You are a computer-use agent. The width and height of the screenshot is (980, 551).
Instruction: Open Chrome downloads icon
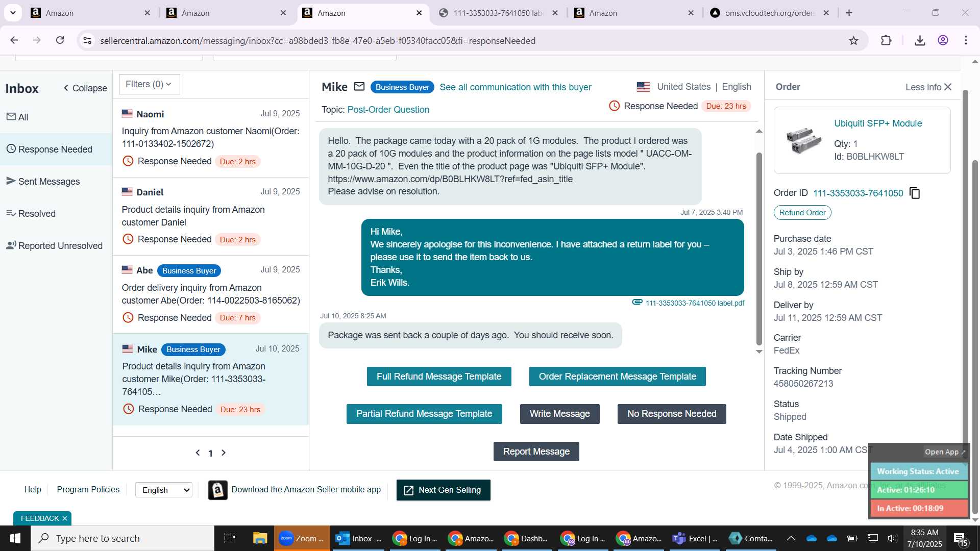[920, 40]
